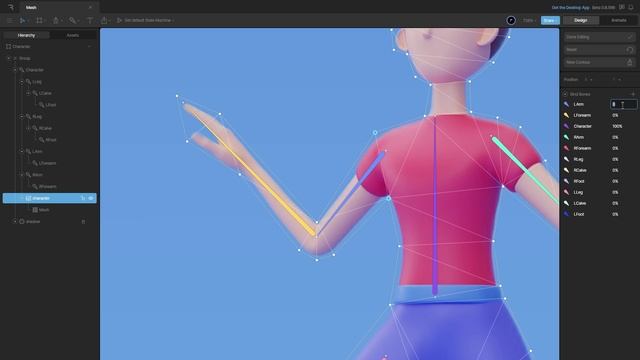
Task: Switch to the Assets tab
Action: click(x=73, y=36)
